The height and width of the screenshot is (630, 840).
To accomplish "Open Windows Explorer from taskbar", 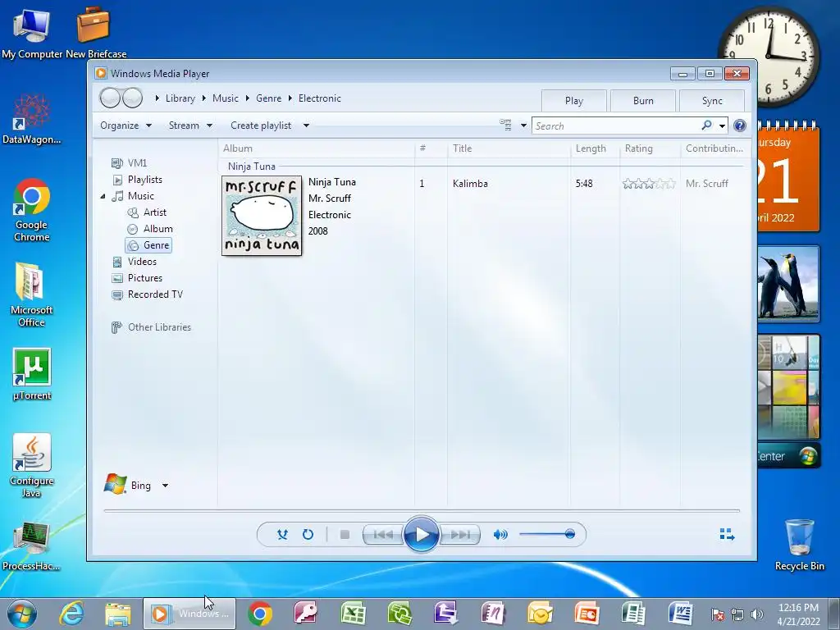I will [118, 614].
